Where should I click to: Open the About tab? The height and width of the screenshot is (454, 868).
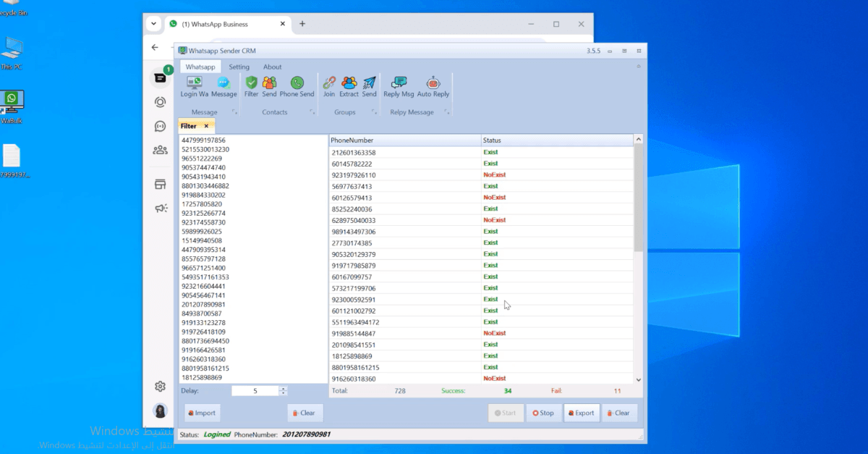click(x=272, y=66)
